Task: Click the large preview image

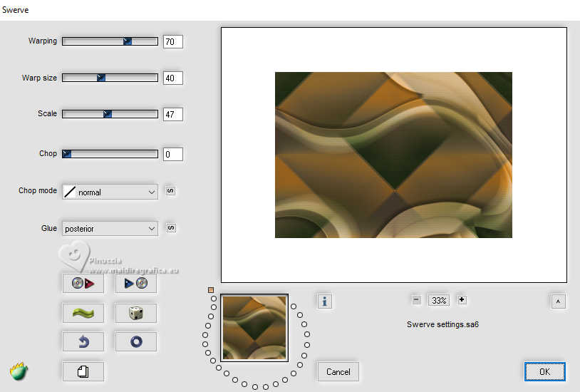Action: pyautogui.click(x=393, y=155)
